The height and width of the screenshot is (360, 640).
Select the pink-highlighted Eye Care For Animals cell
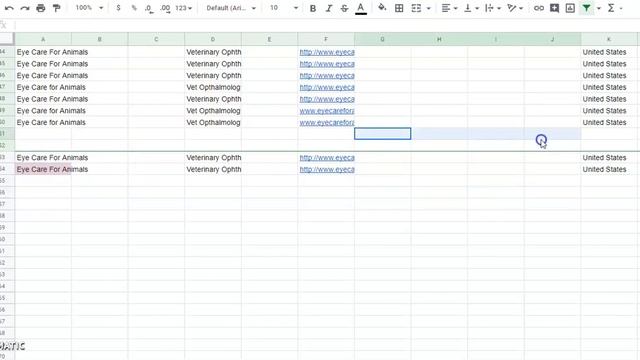point(43,169)
